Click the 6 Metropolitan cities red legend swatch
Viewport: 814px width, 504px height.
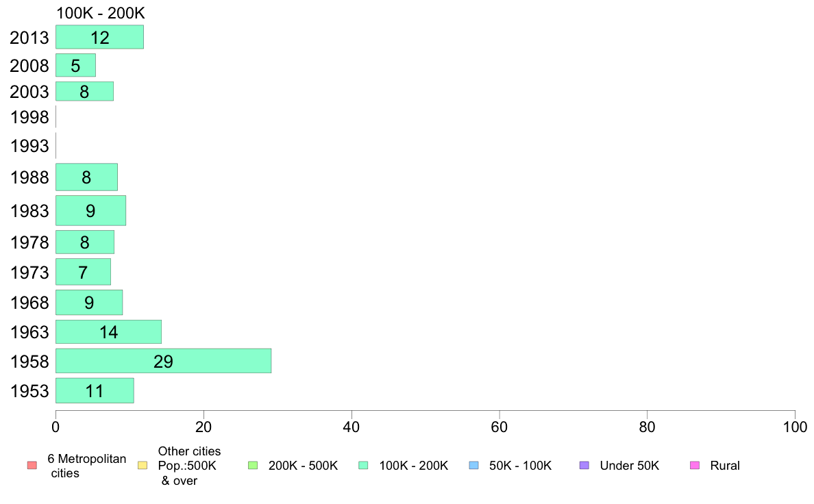[32, 466]
